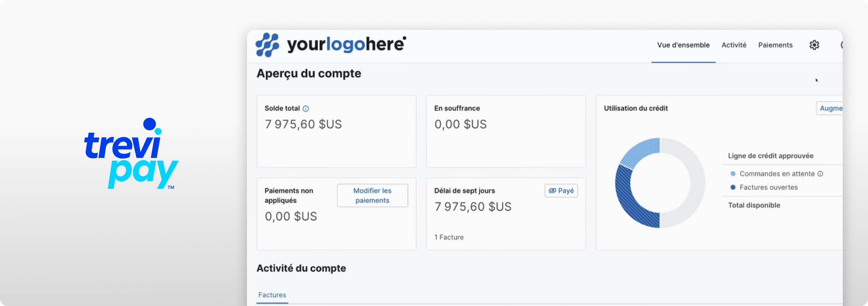Click the partially visible help icon
This screenshot has height=306, width=868.
(x=841, y=45)
